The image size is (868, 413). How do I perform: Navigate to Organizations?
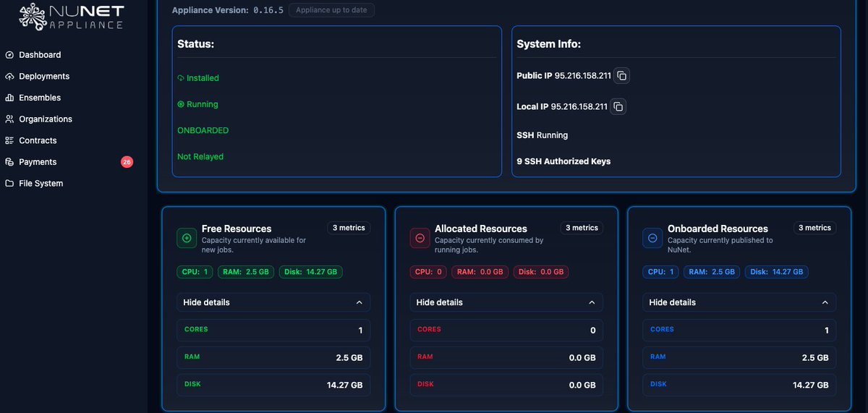coord(46,119)
